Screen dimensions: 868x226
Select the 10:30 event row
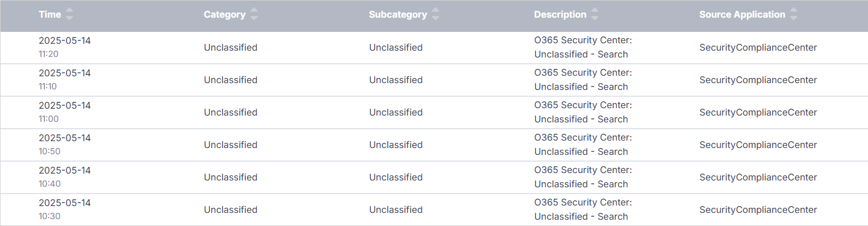[x=434, y=210]
